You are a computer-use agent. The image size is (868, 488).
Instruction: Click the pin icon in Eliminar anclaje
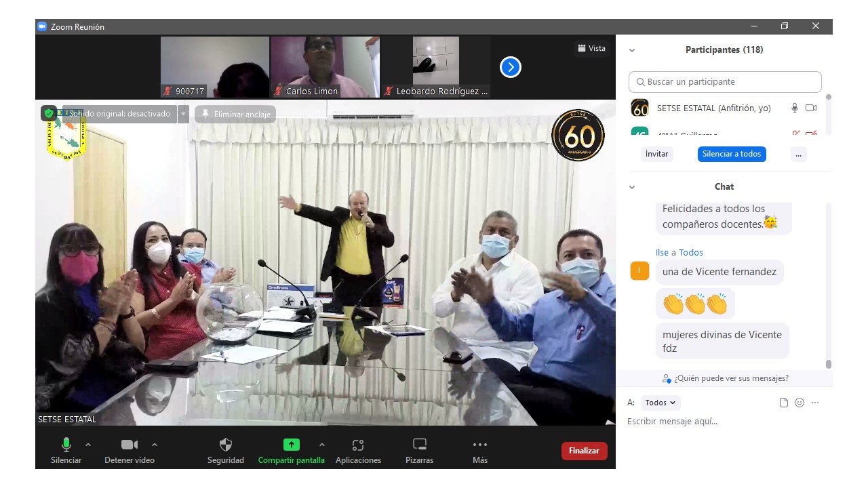[x=205, y=114]
